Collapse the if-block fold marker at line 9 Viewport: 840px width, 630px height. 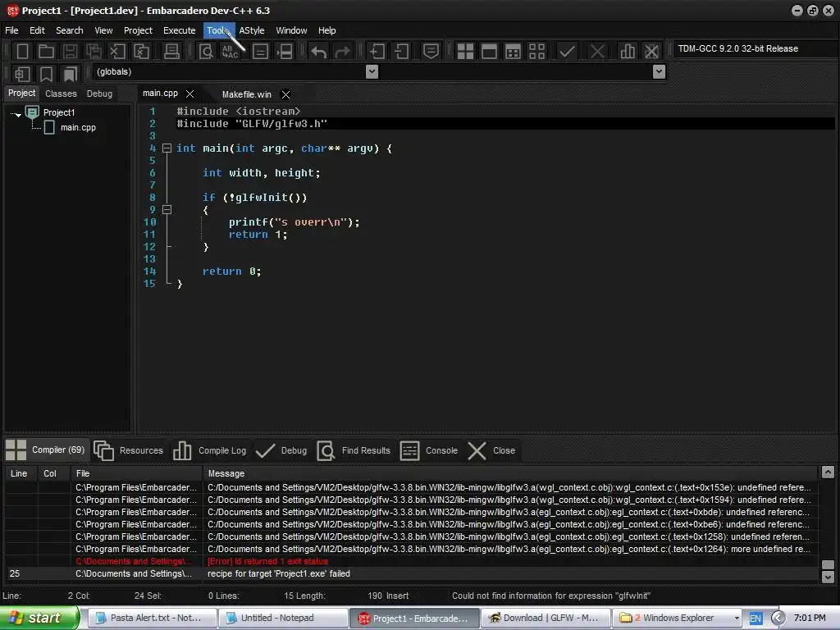click(x=167, y=210)
